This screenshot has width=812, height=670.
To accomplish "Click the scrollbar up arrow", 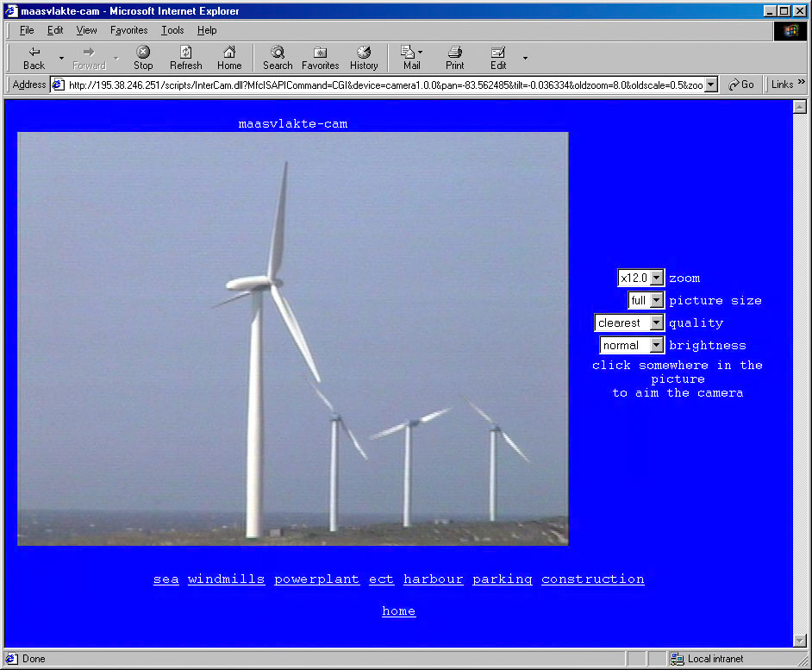I will 800,107.
